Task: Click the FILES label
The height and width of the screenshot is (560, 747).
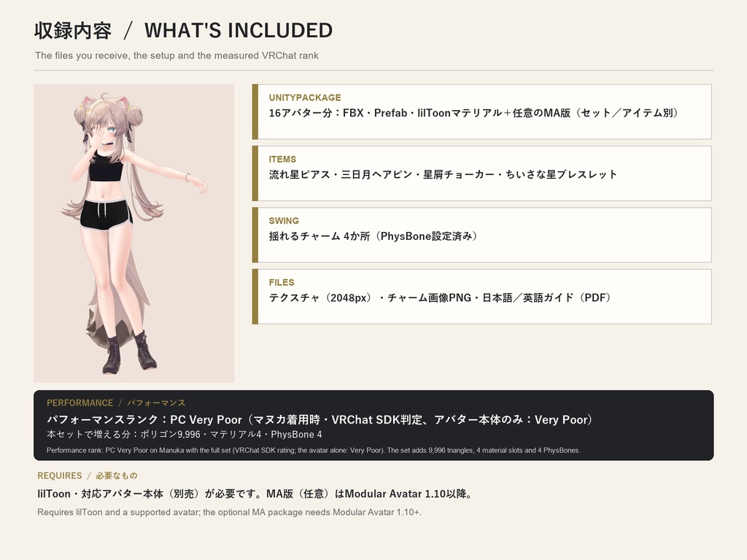Action: [x=282, y=282]
